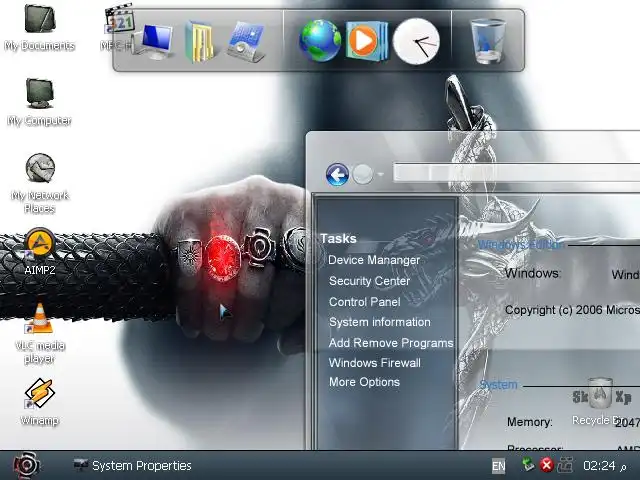Select System Properties taskbar button

pyautogui.click(x=132, y=466)
